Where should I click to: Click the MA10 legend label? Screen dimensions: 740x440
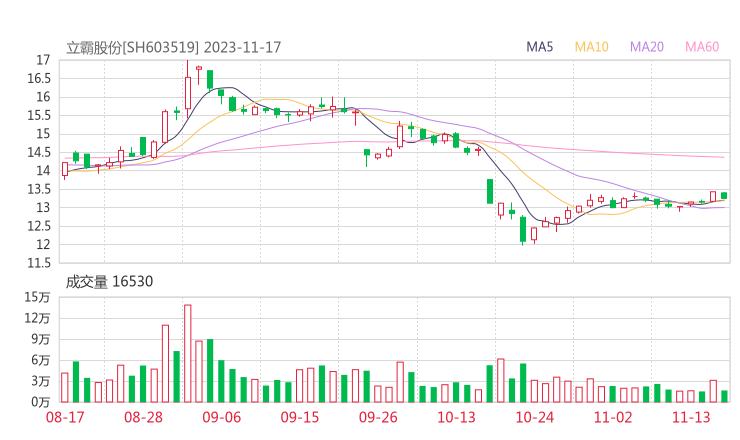point(591,47)
